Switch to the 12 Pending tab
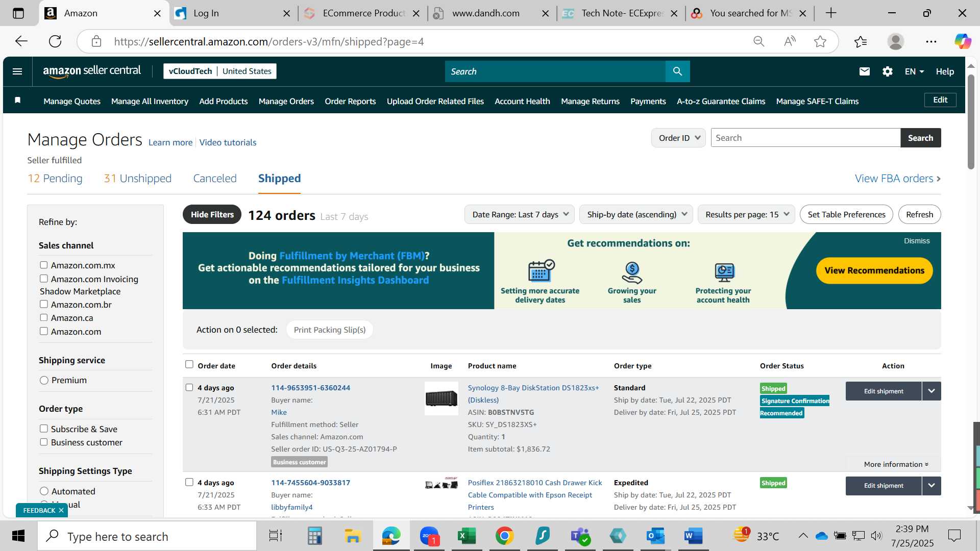The height and width of the screenshot is (551, 980). (x=55, y=179)
